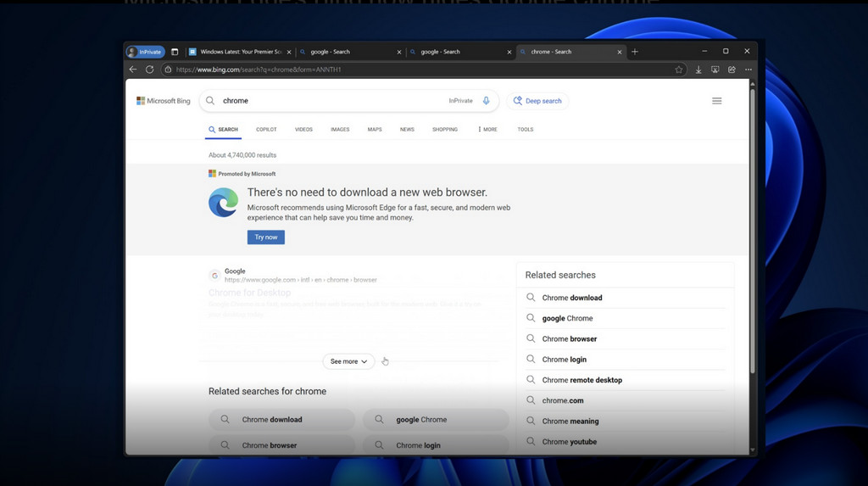Click the share icon in Edge toolbar
The image size is (868, 486).
pyautogui.click(x=732, y=70)
